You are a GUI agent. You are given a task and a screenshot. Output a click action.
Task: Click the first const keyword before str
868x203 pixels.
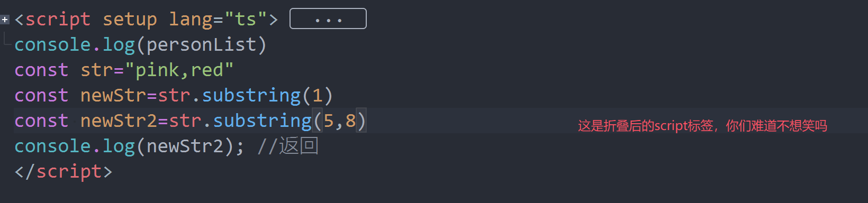coord(41,70)
